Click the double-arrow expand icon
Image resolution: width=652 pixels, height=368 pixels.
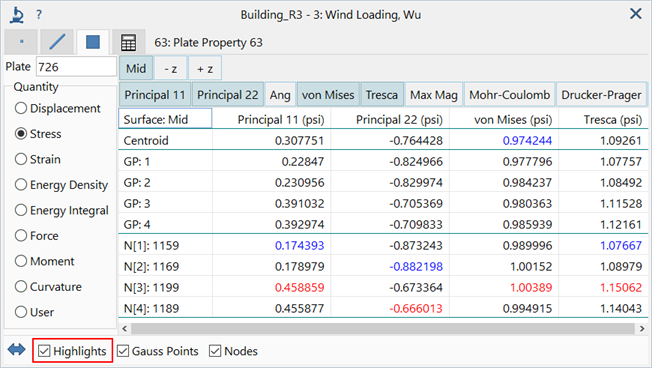17,350
